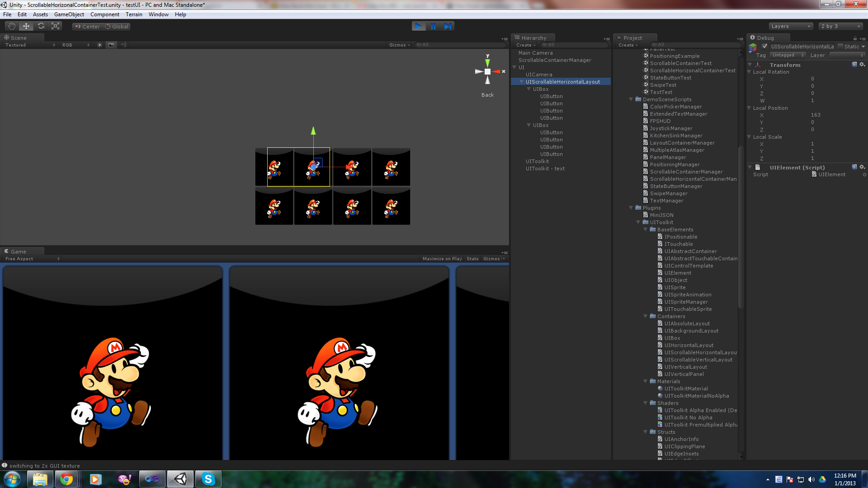Viewport: 868px width, 488px height.
Task: Click the Inspector lock icon
Action: point(855,38)
